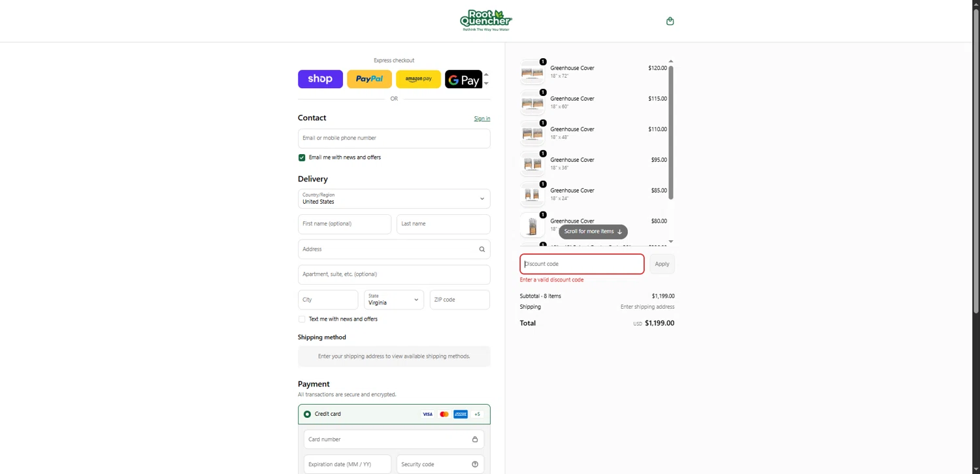Click the address search magnifier icon
980x474 pixels.
(482, 249)
